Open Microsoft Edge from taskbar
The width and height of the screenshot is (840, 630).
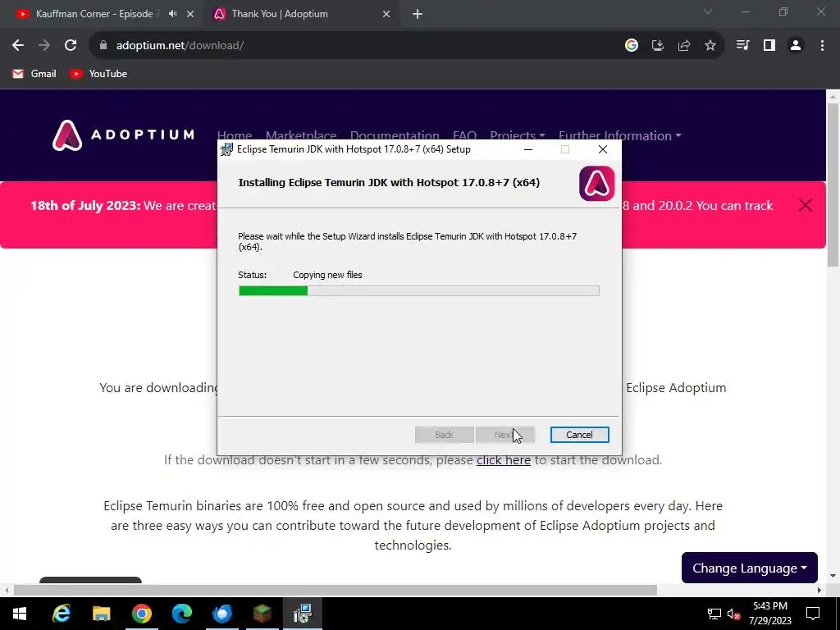coord(181,614)
